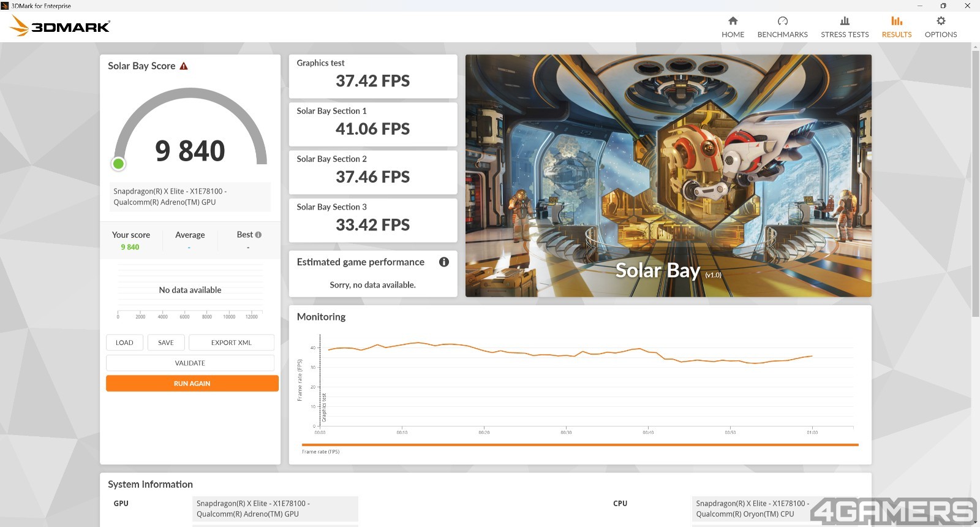The height and width of the screenshot is (527, 980).
Task: Select the RESULTS tab label
Action: (x=897, y=35)
